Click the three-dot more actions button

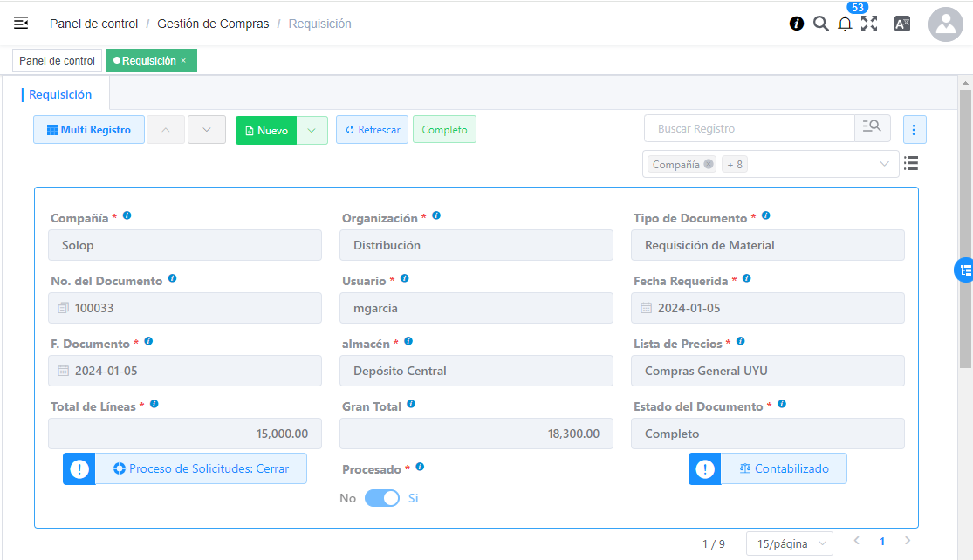click(914, 130)
